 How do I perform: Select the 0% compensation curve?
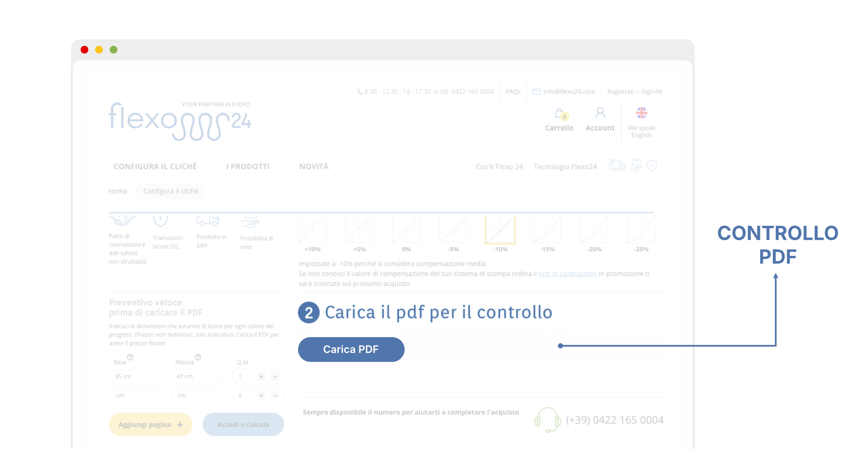tap(406, 230)
